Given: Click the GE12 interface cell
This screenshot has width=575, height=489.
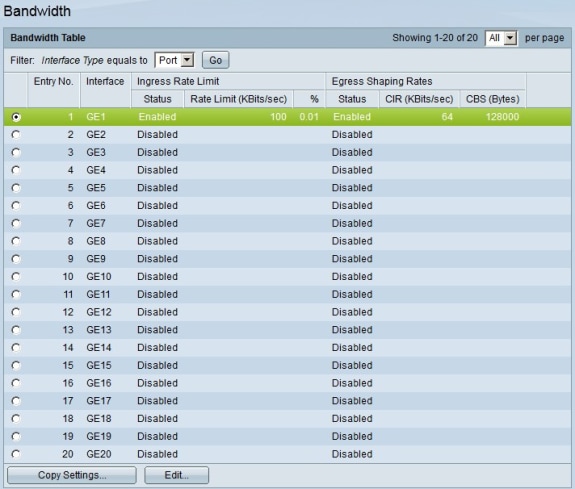Looking at the screenshot, I should coord(99,312).
